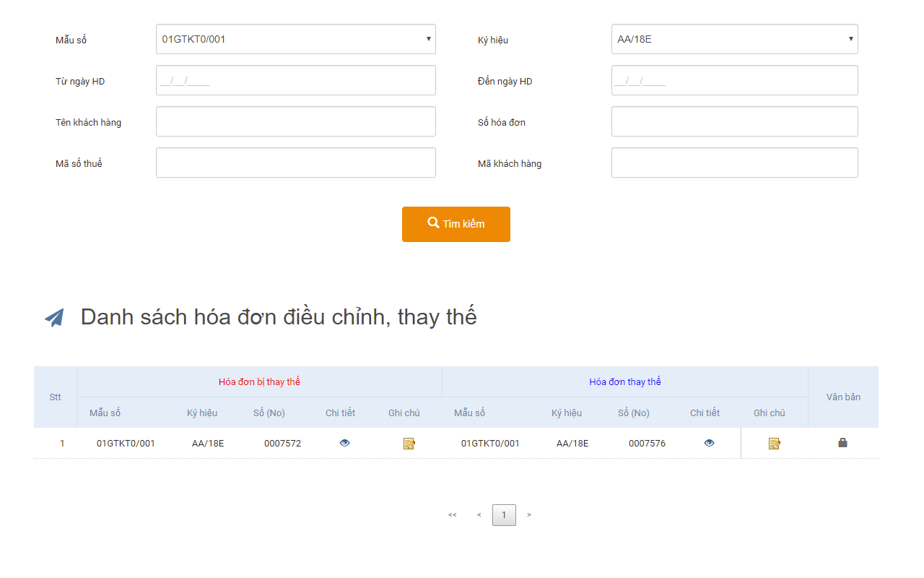
Task: Click the Số hóa đơn input
Action: [734, 121]
